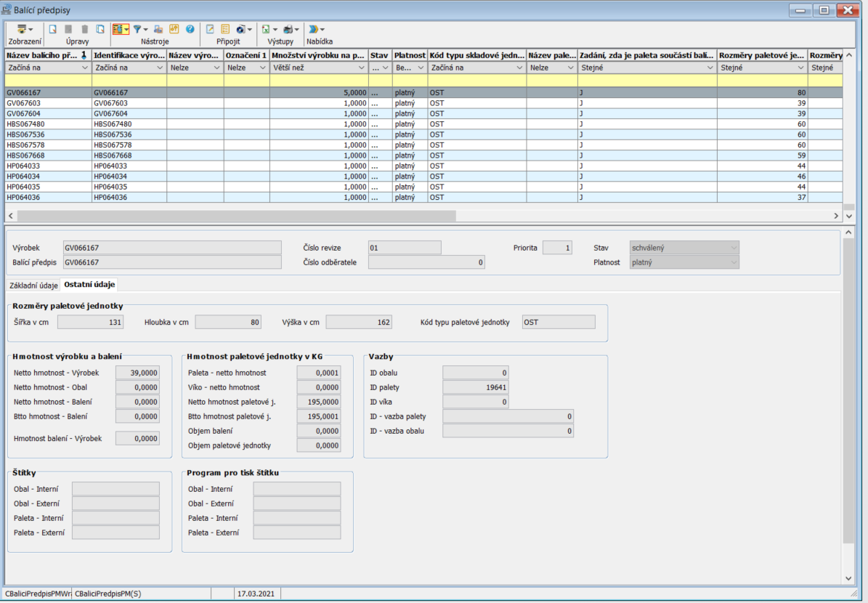
Task: Click the Šířka v cm field
Action: (90, 323)
